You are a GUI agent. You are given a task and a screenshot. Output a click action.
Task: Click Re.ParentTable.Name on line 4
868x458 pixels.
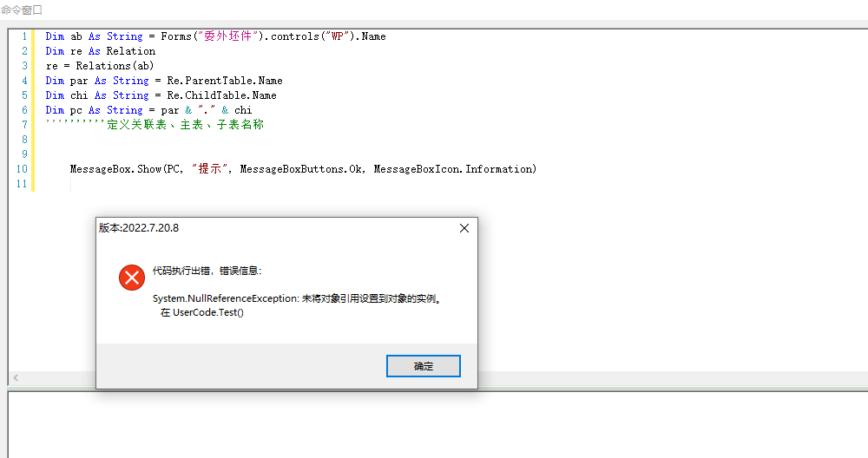[x=225, y=81]
